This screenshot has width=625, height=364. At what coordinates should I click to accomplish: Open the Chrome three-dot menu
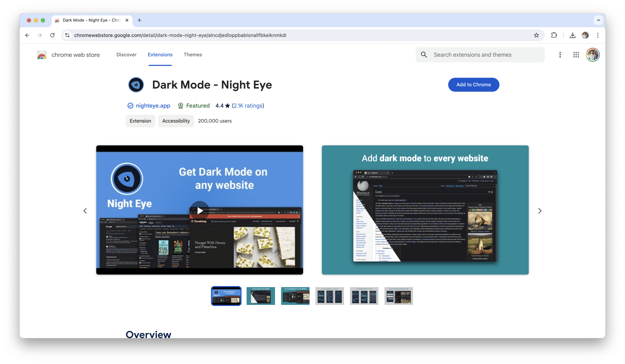(598, 35)
